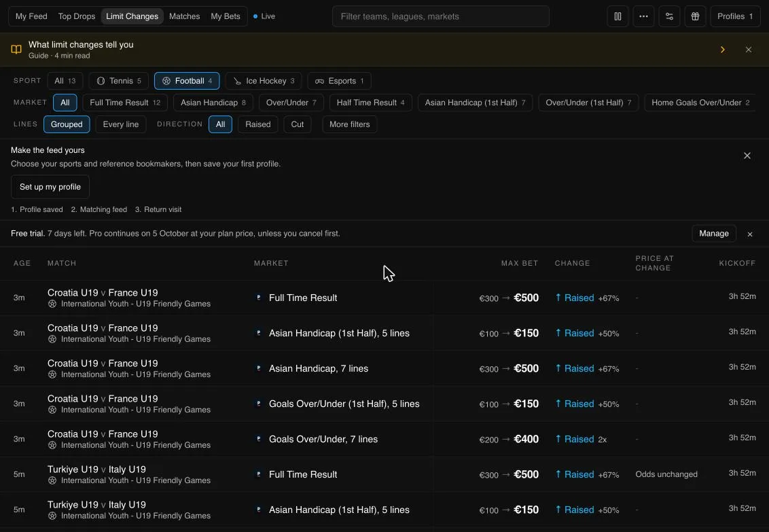The height and width of the screenshot is (532, 769).
Task: Toggle the Live indicator
Action: [264, 16]
